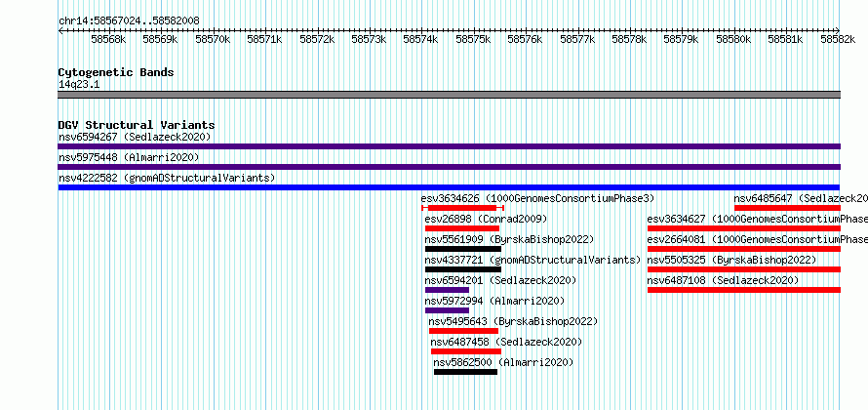
Task: Click the red bar under nsv5495643
Action: tap(463, 331)
